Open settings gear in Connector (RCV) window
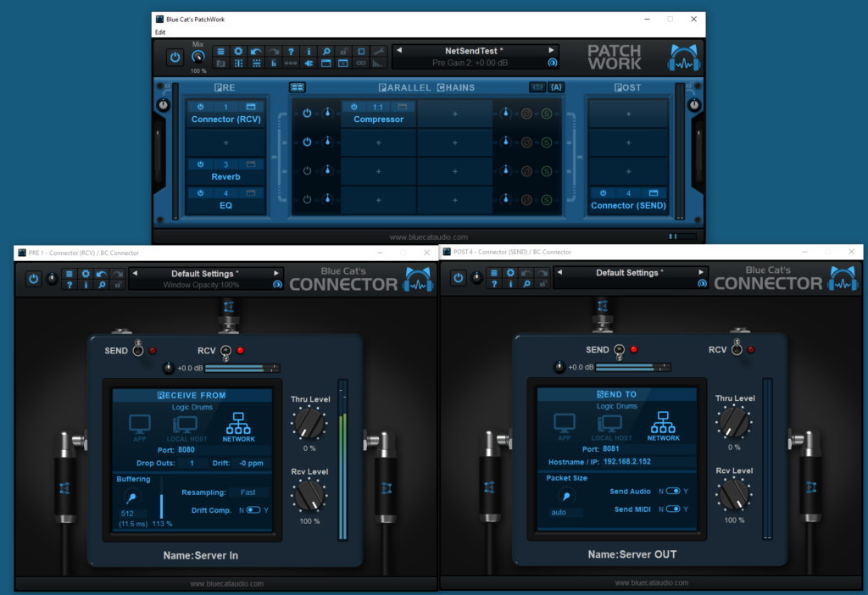Viewport: 868px width, 595px height. 86,274
